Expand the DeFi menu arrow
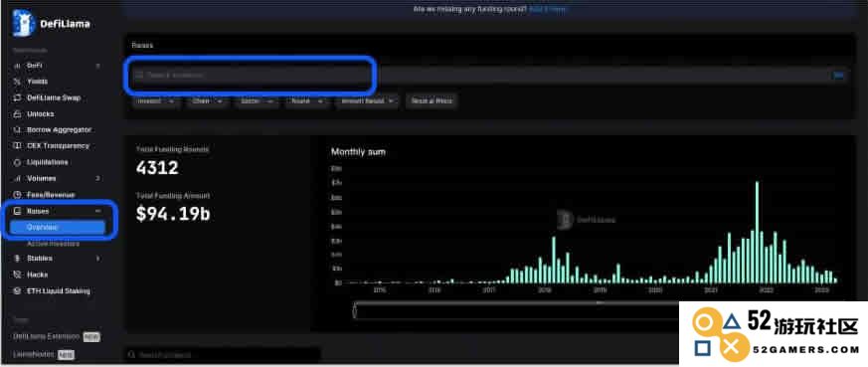868x367 pixels. coord(98,66)
